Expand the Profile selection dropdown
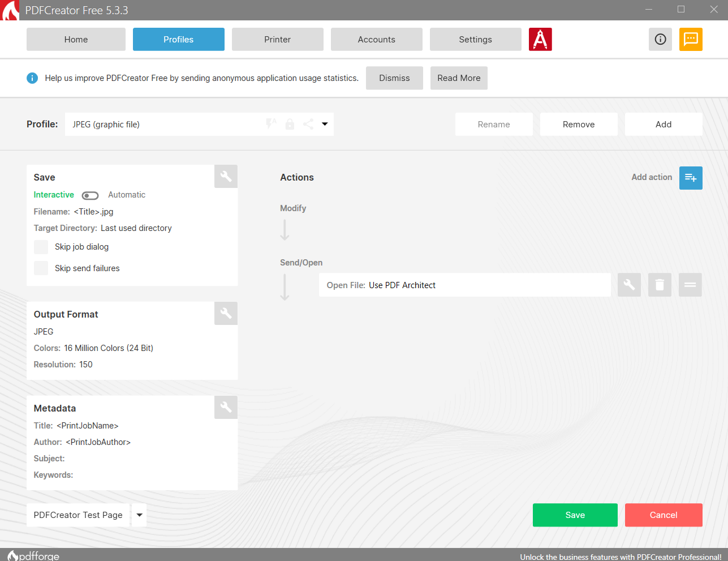728x561 pixels. click(x=324, y=124)
